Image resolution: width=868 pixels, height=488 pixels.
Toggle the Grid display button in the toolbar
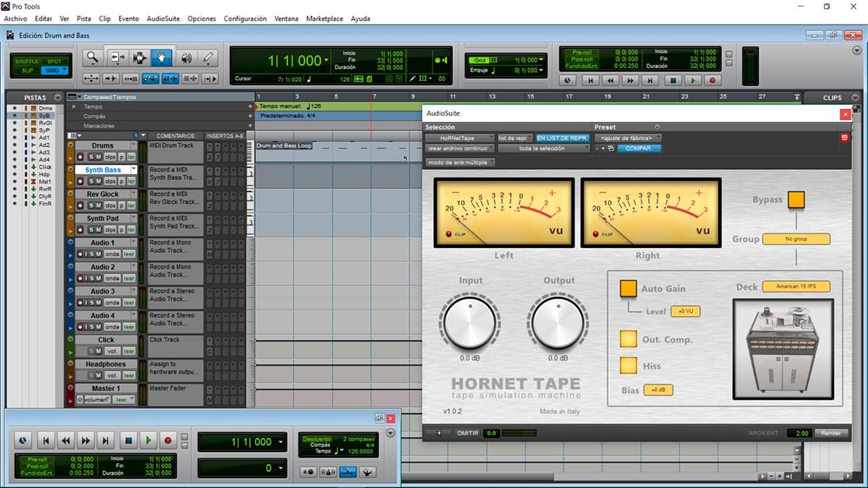pos(480,60)
